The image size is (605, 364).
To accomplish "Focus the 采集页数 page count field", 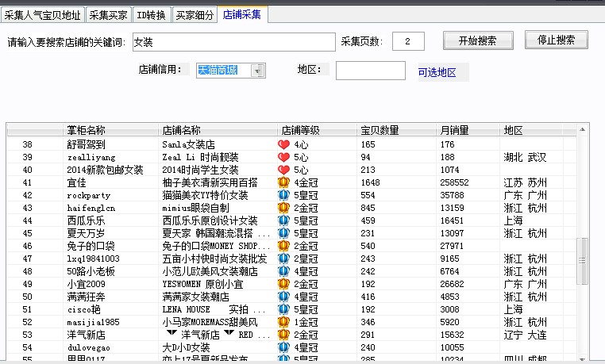I will 408,41.
